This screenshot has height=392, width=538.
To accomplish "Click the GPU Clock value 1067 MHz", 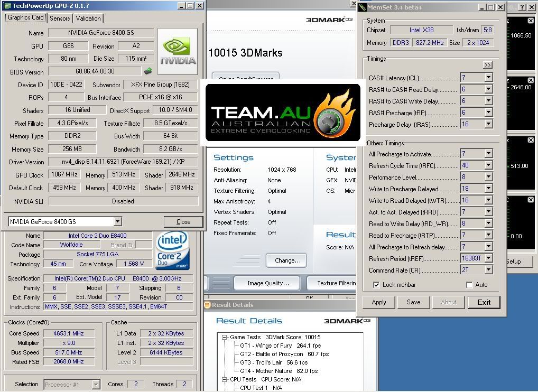I will point(64,174).
